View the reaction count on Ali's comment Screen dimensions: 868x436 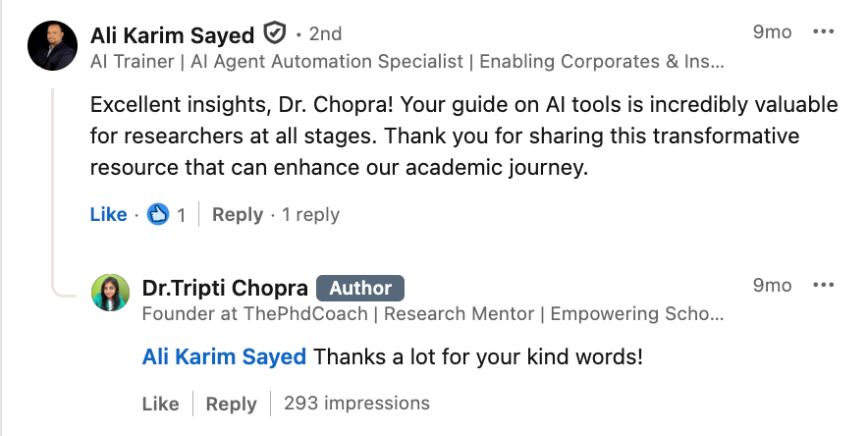coord(182,214)
